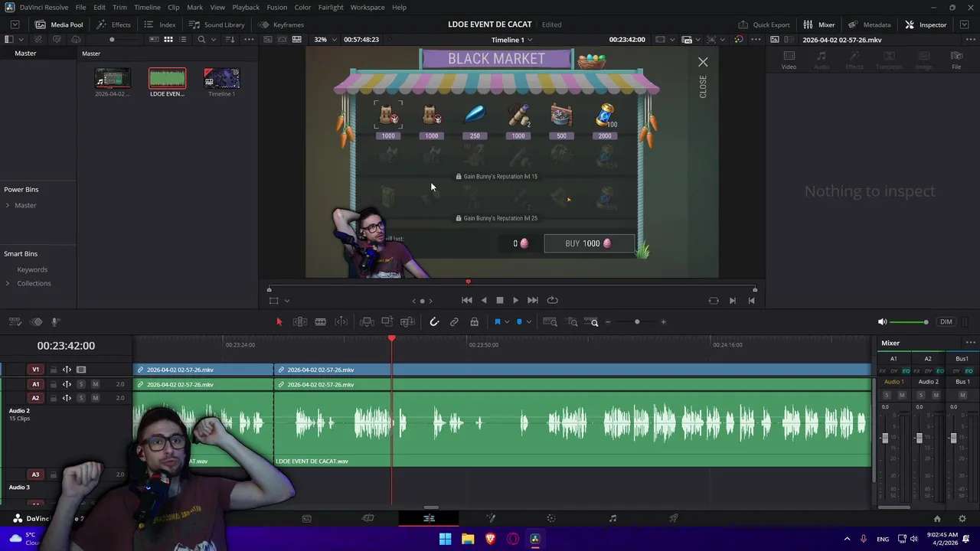Toggle Linked Selection chain icon
The width and height of the screenshot is (980, 551).
[x=454, y=322]
